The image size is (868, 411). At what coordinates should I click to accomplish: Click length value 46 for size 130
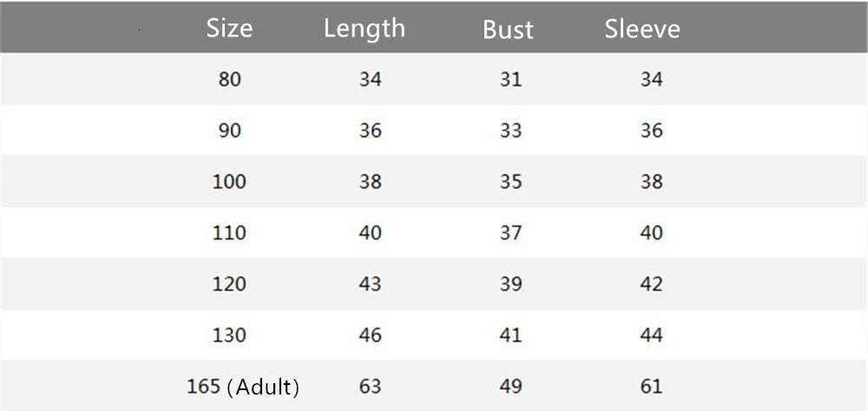(371, 335)
